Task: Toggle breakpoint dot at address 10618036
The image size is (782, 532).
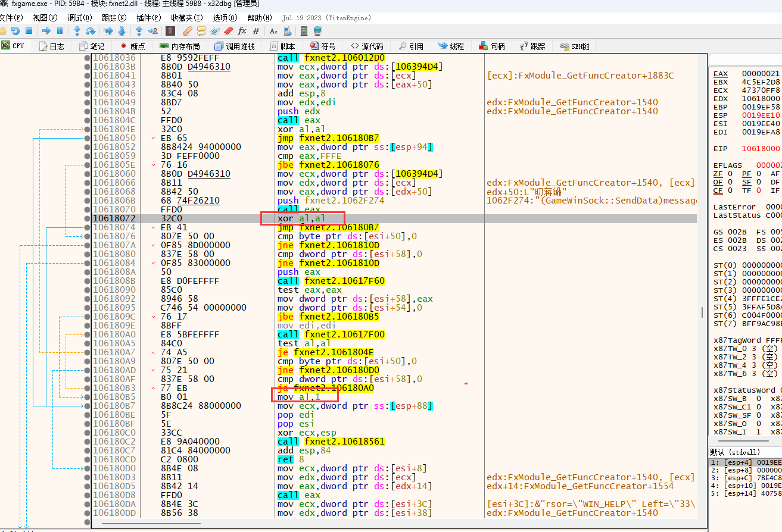Action: point(87,58)
